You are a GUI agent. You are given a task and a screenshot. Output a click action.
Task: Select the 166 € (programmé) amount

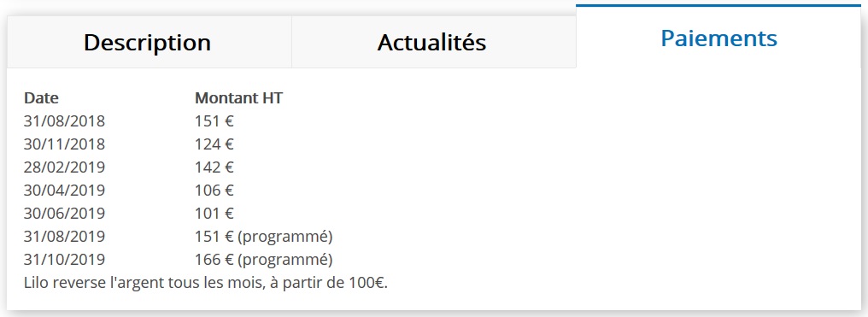pos(263,260)
